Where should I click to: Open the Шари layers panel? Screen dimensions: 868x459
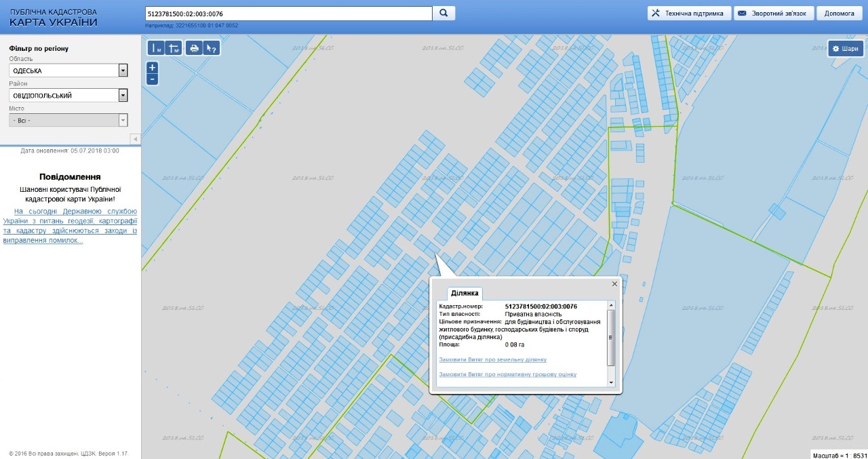[x=845, y=49]
